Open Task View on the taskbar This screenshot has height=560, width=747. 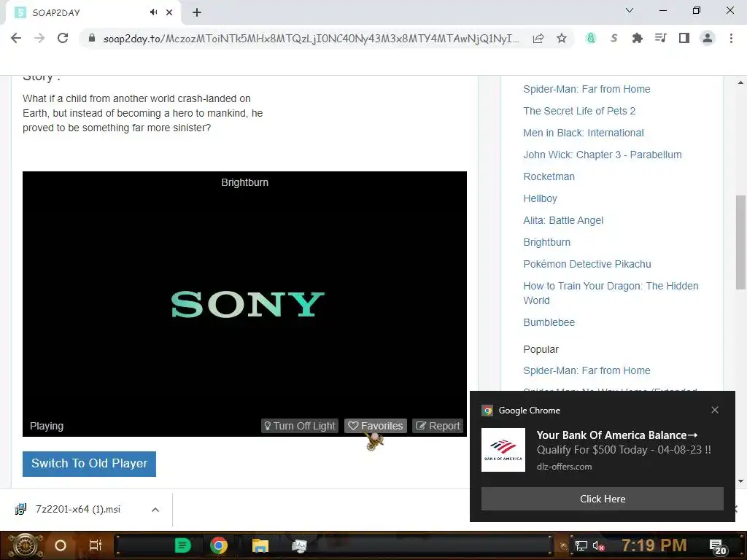96,545
